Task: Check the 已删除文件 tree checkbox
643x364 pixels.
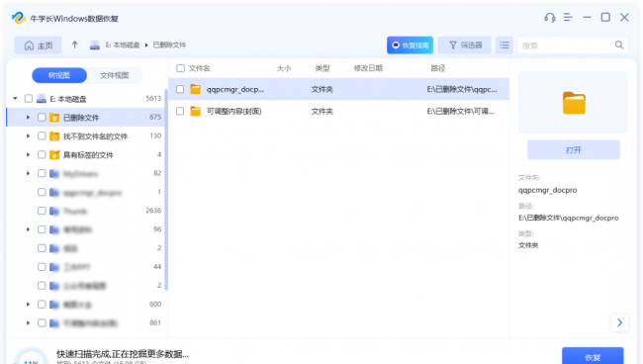Action: tap(42, 118)
